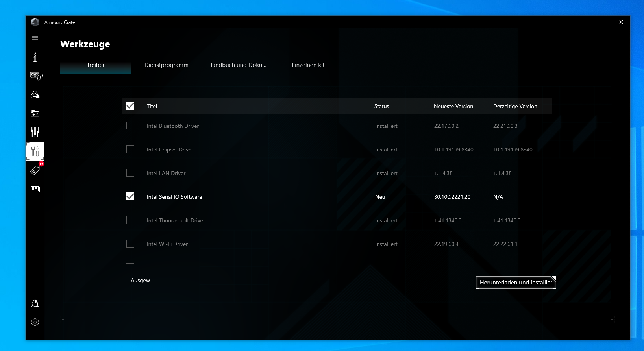Check the Intel Chipset Driver checkbox
Image resolution: width=644 pixels, height=351 pixels.
coord(130,149)
